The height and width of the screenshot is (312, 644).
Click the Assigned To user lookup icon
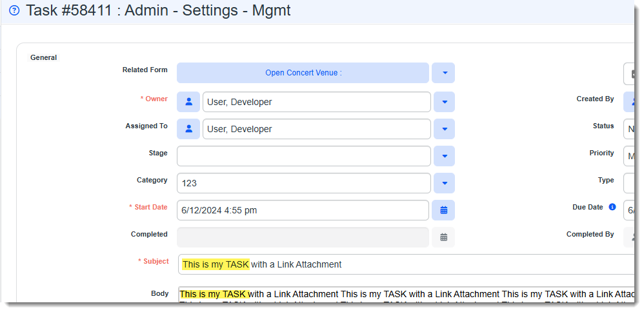click(x=188, y=129)
